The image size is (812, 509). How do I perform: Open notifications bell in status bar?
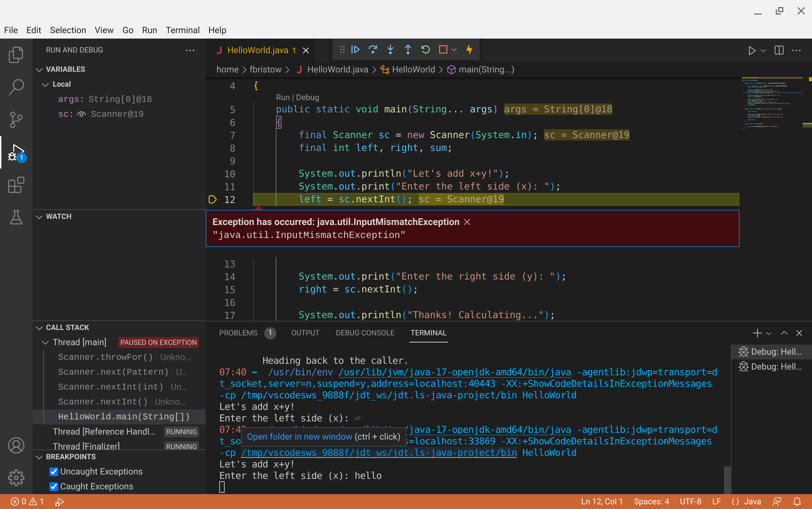pyautogui.click(x=797, y=502)
